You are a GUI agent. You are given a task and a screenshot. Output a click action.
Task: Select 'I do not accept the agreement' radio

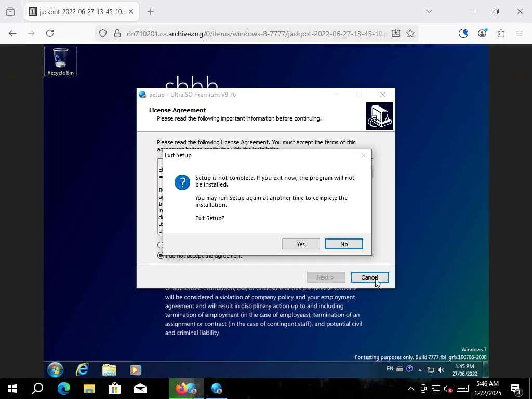161,256
